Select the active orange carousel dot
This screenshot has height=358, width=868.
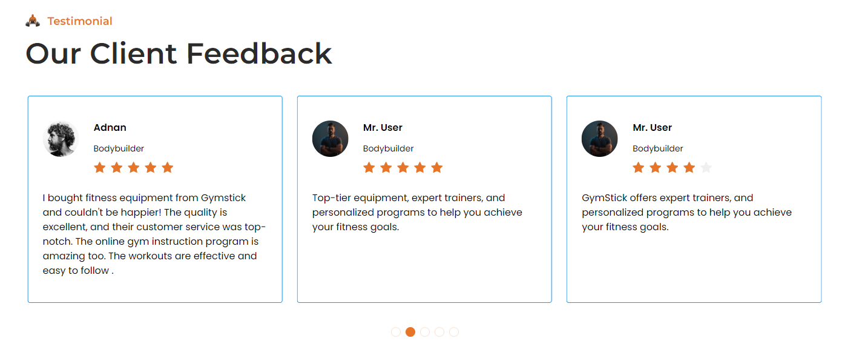(410, 332)
